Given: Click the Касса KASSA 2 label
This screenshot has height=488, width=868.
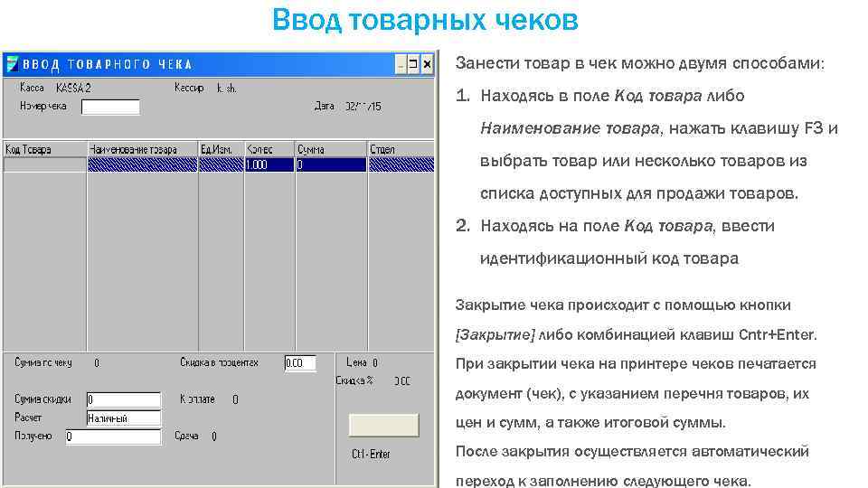Looking at the screenshot, I should coord(55,88).
